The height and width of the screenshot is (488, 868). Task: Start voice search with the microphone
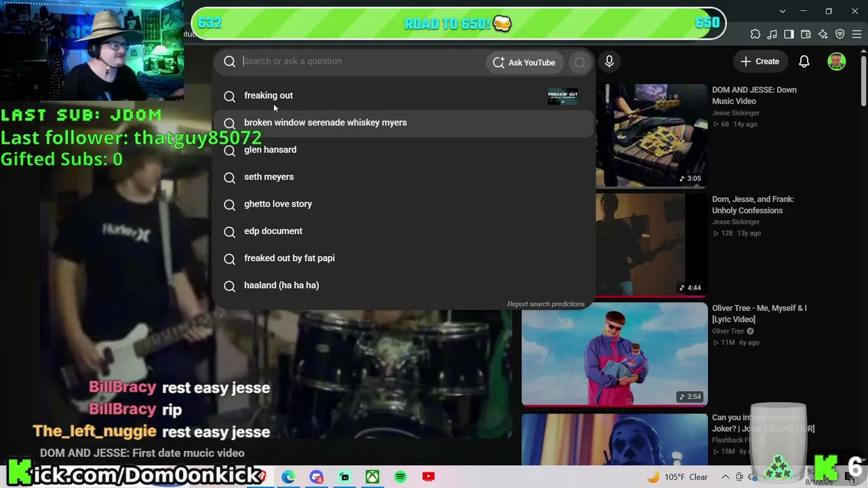609,62
